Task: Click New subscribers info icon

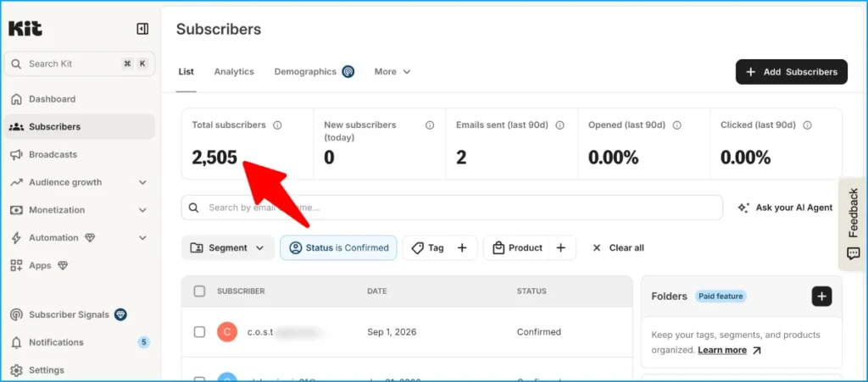Action: pos(430,125)
